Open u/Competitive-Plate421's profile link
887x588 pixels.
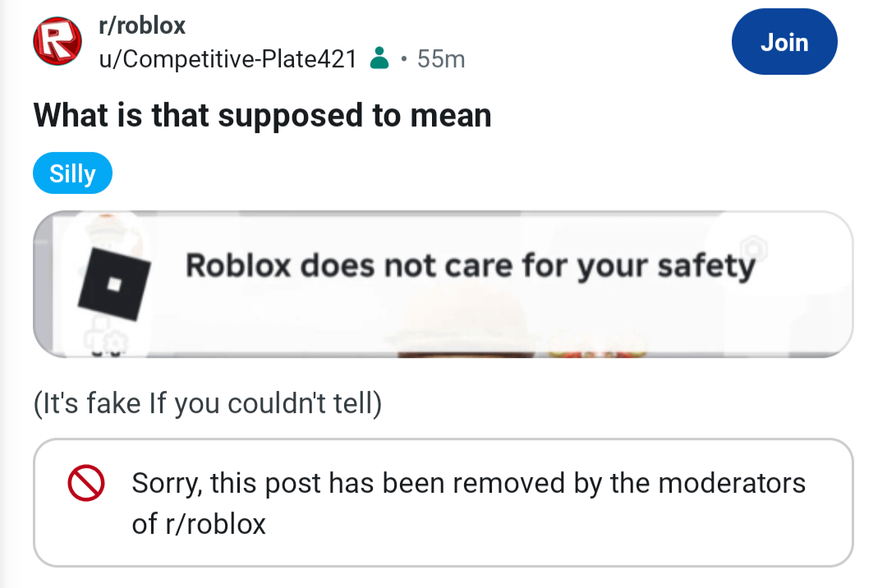[x=227, y=59]
